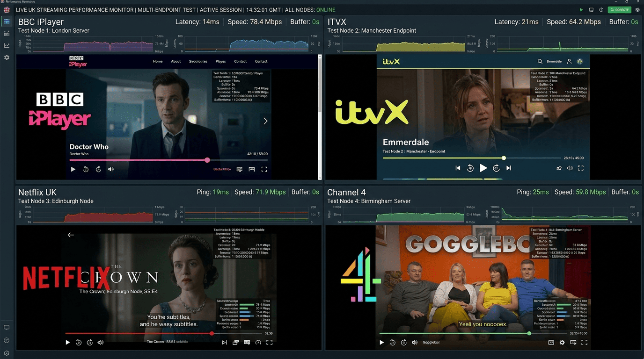This screenshot has height=359, width=644.
Task: Open the sidebar monitor display icon
Action: (x=7, y=328)
